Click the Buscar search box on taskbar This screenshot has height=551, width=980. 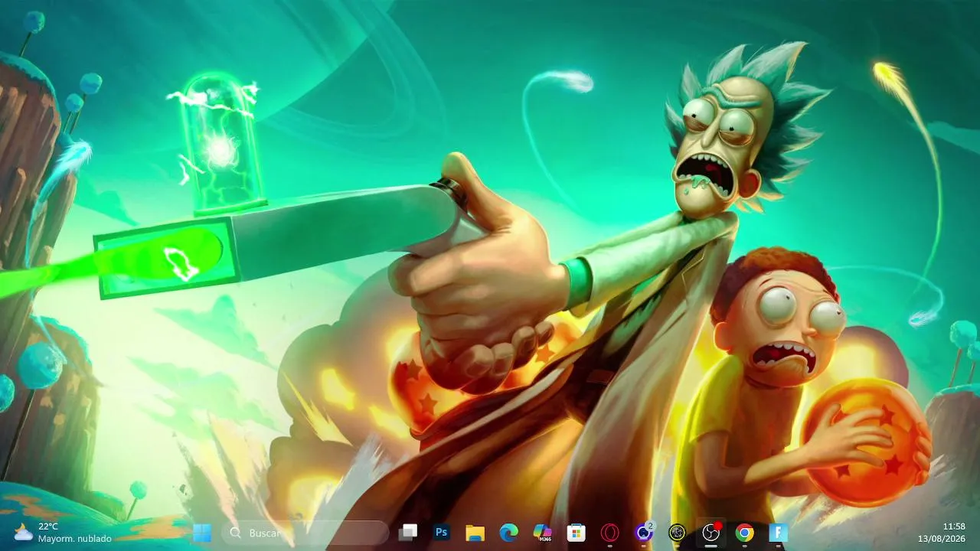coord(305,533)
